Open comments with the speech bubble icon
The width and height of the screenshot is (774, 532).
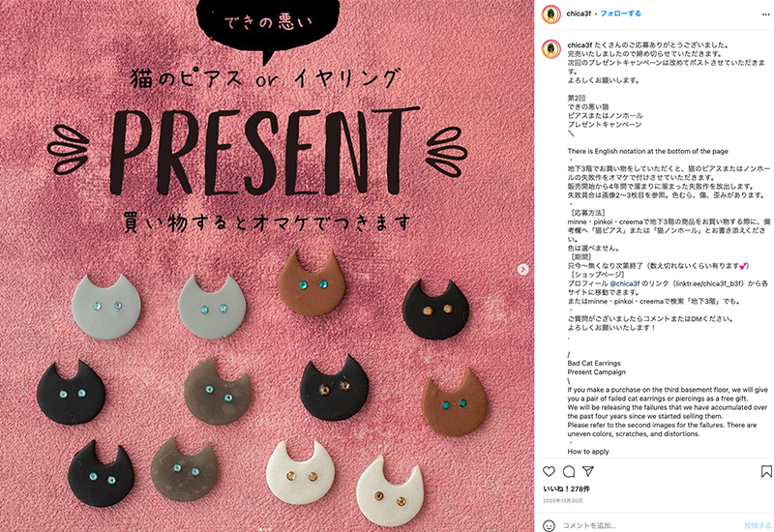point(569,471)
